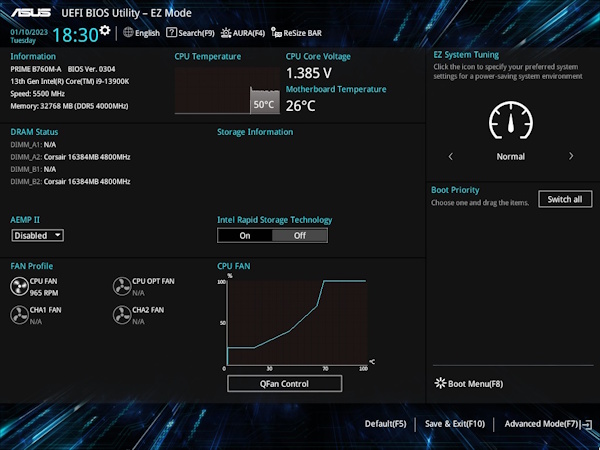This screenshot has height=450, width=600.
Task: Click the DIMM_B2 Corsair 16384MB entry
Action: point(70,181)
